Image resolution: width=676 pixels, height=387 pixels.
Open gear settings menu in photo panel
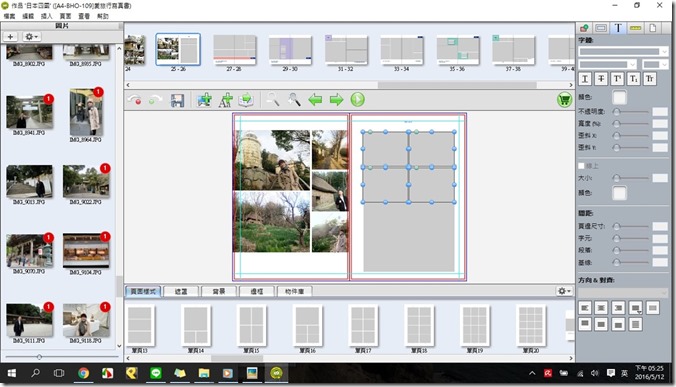pyautogui.click(x=31, y=37)
